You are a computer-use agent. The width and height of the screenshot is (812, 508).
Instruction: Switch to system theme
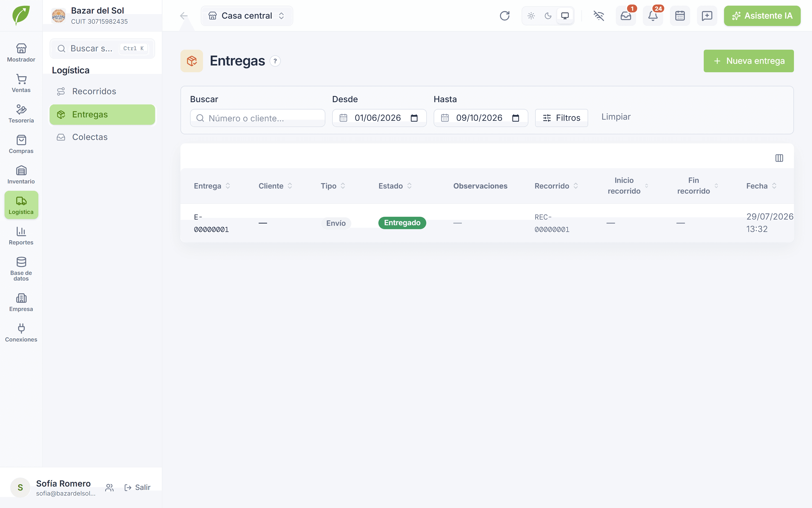click(x=565, y=16)
